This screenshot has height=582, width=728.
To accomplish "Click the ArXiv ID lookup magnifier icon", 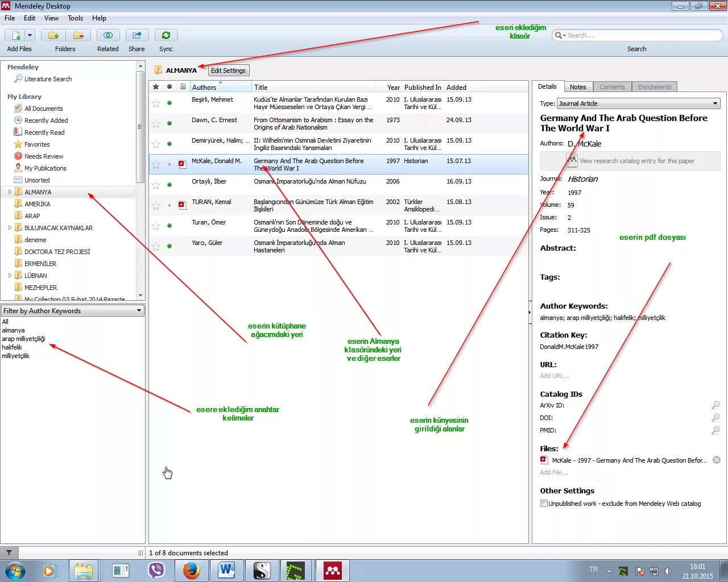I will (x=715, y=405).
